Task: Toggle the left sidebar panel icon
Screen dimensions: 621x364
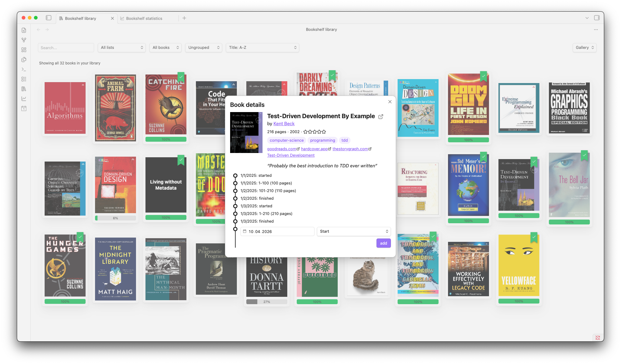Action: tap(49, 18)
